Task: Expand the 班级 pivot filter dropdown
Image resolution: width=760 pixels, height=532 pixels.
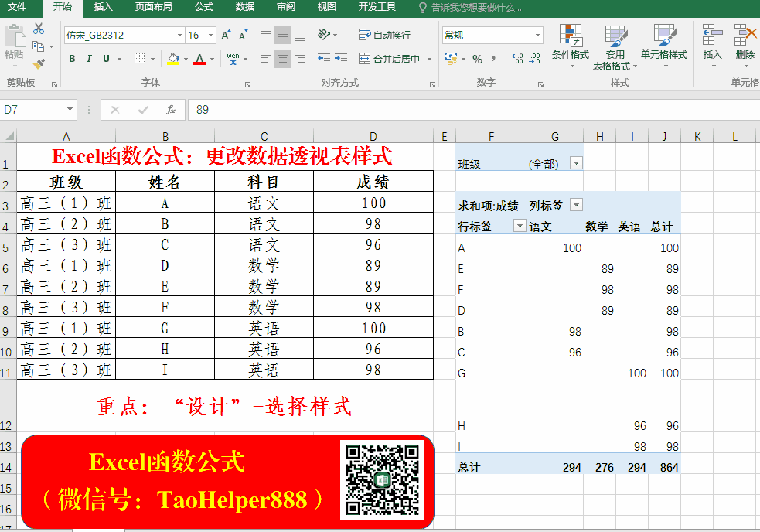Action: coord(575,163)
